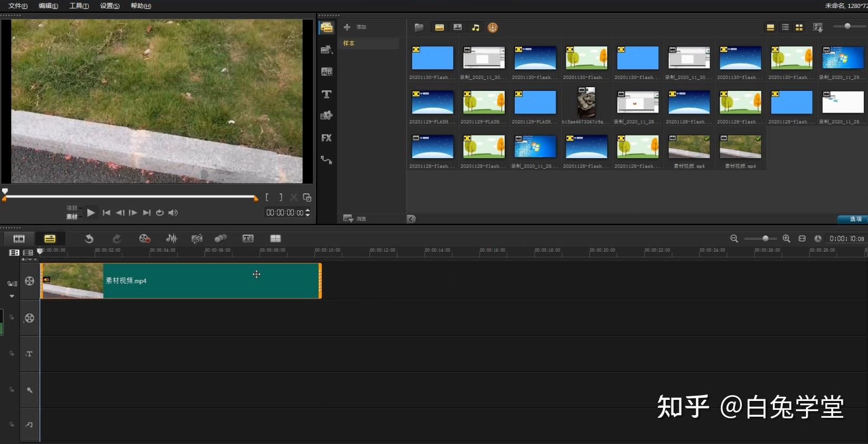Undo the last action

(89, 239)
